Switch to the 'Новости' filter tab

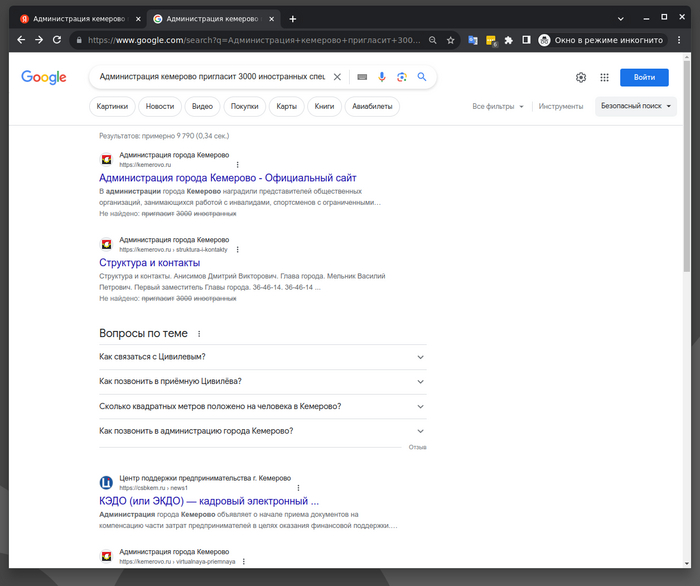pos(159,106)
